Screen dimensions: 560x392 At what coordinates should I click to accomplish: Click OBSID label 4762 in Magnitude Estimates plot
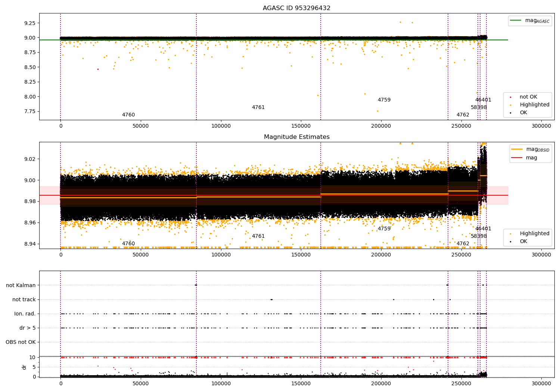[463, 244]
